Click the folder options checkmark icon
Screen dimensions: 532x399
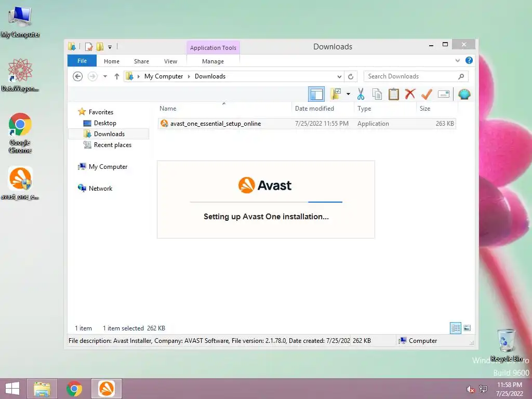(x=336, y=94)
